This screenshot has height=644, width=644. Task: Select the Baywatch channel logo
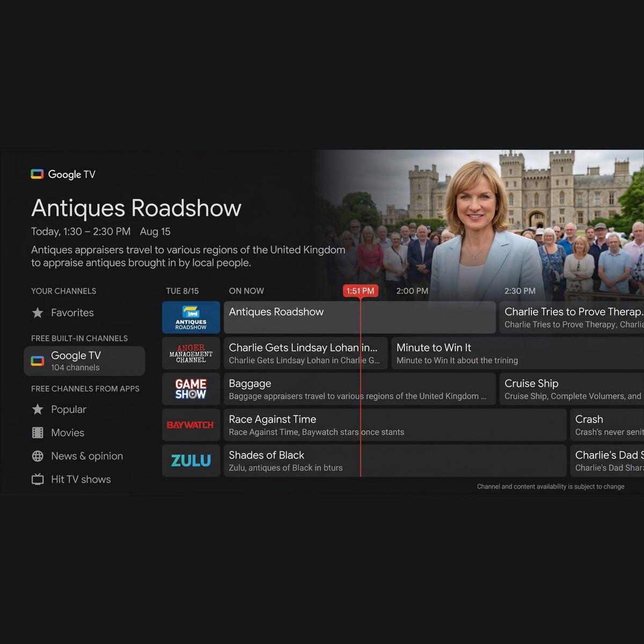191,425
